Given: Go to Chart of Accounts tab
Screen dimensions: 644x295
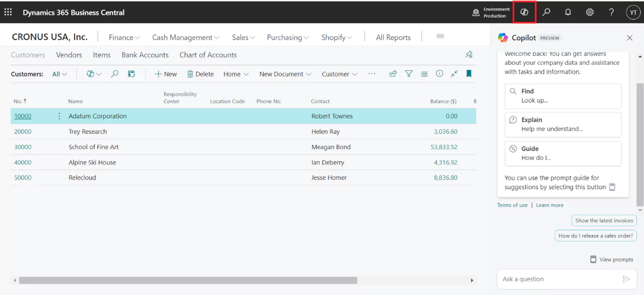Looking at the screenshot, I should tap(208, 55).
